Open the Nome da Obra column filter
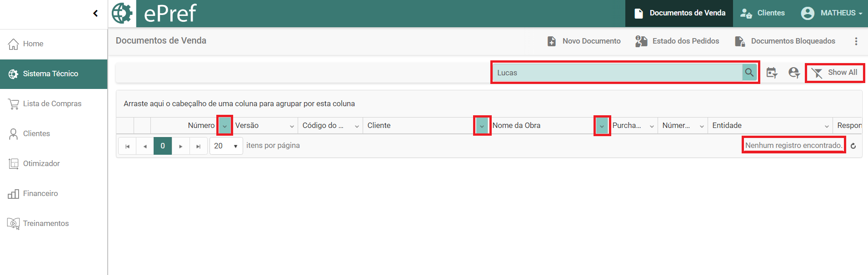This screenshot has width=868, height=275. tap(602, 126)
